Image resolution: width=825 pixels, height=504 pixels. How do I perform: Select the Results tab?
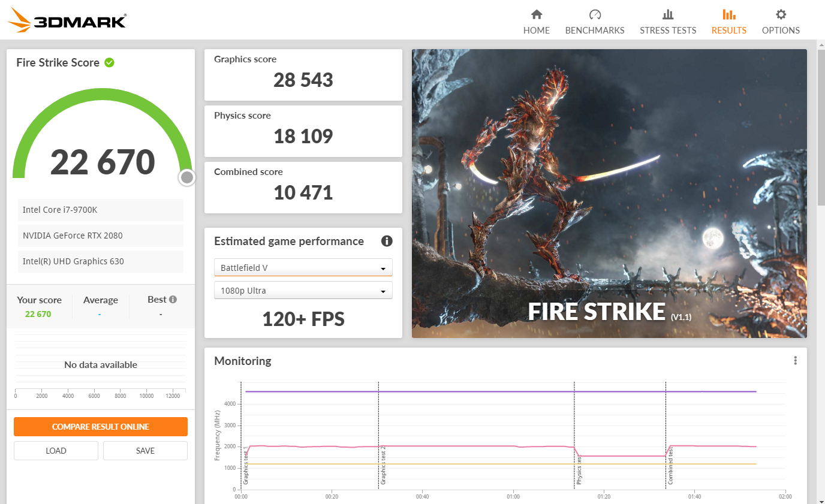click(728, 22)
